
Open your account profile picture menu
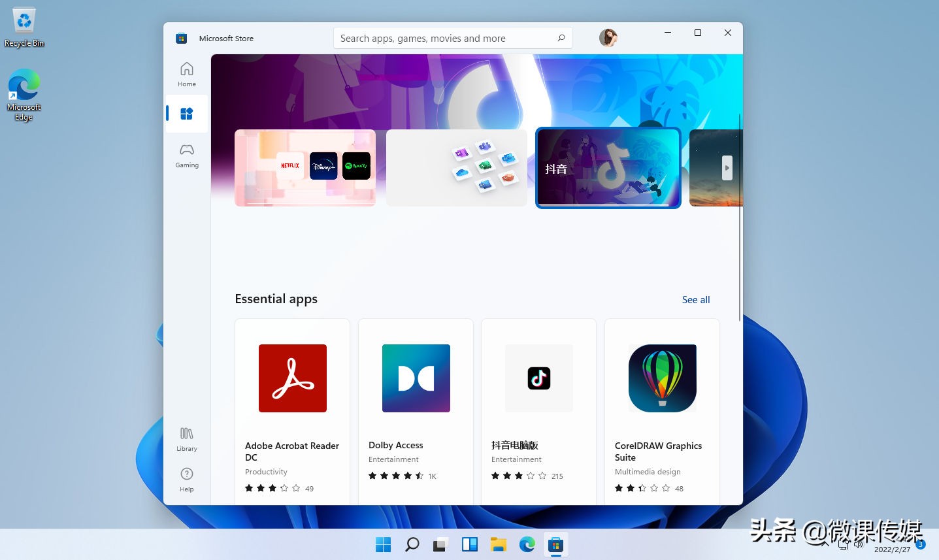(608, 38)
